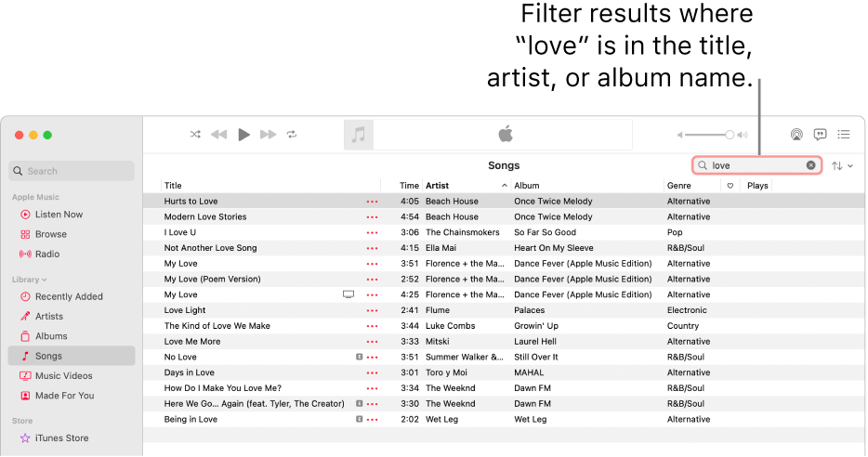Image resolution: width=868 pixels, height=457 pixels.
Task: Click the low volume speaker icon
Action: (x=680, y=135)
